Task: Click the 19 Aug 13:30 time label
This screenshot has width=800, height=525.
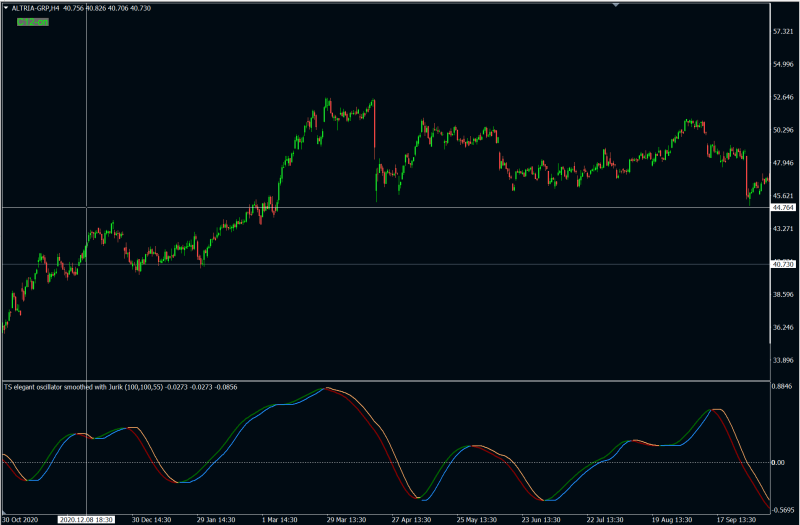Action: [x=672, y=520]
